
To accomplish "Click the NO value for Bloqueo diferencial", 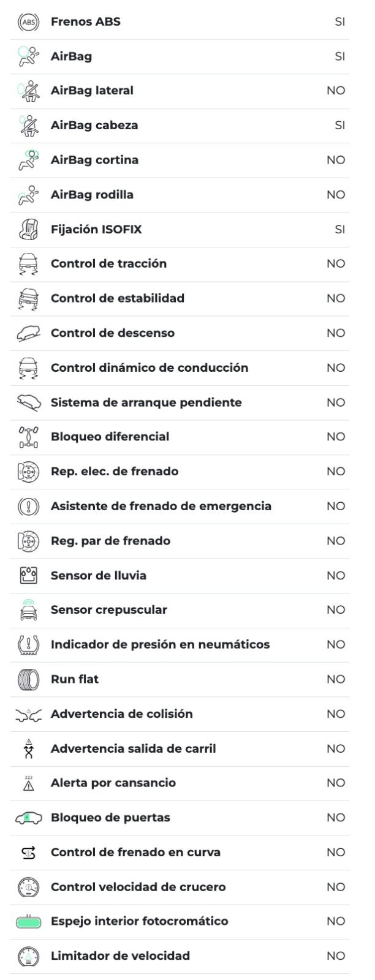I will pos(336,437).
